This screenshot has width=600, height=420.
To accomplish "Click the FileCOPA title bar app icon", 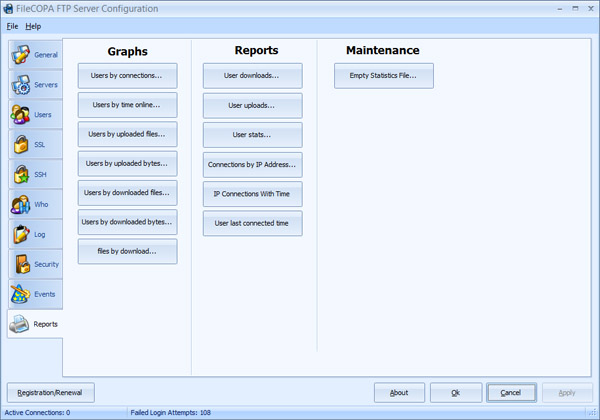I will 8,8.
